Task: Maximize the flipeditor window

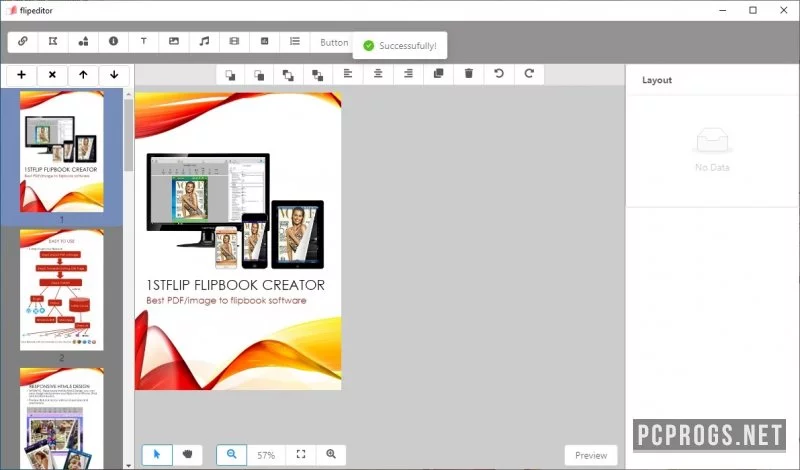Action: (753, 10)
